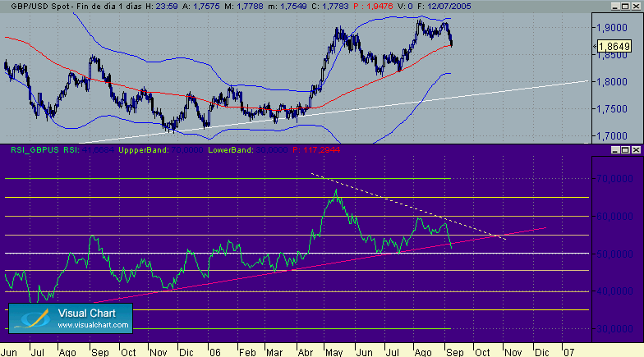Click the 1,7000 price axis label
644x357 pixels.
pyautogui.click(x=612, y=136)
